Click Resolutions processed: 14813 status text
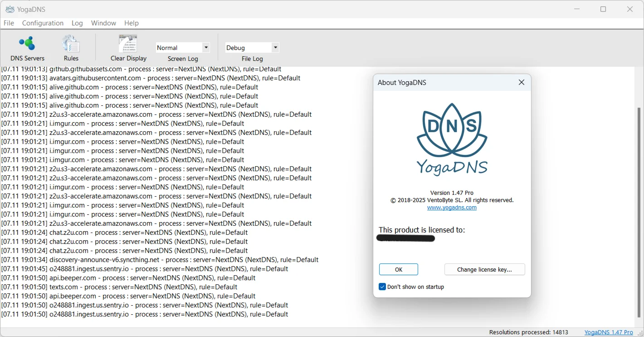 (x=528, y=332)
